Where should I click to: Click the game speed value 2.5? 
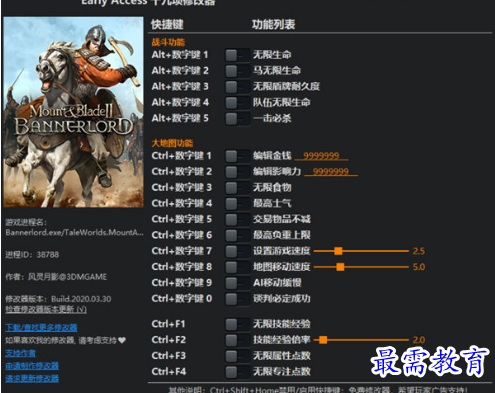point(419,251)
